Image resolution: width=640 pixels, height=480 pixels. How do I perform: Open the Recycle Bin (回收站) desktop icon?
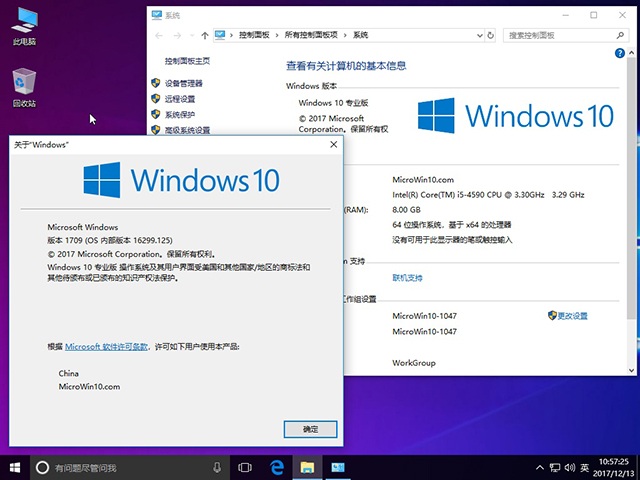(x=24, y=88)
